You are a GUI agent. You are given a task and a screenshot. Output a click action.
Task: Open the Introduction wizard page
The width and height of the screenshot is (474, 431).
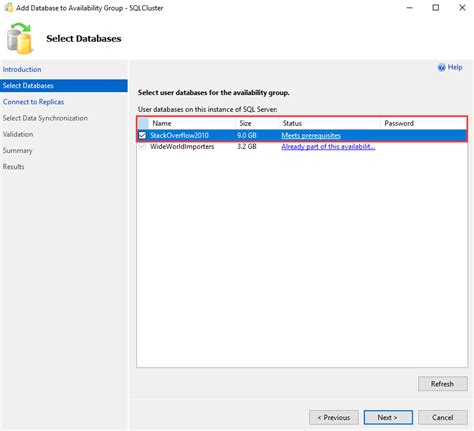tap(22, 69)
